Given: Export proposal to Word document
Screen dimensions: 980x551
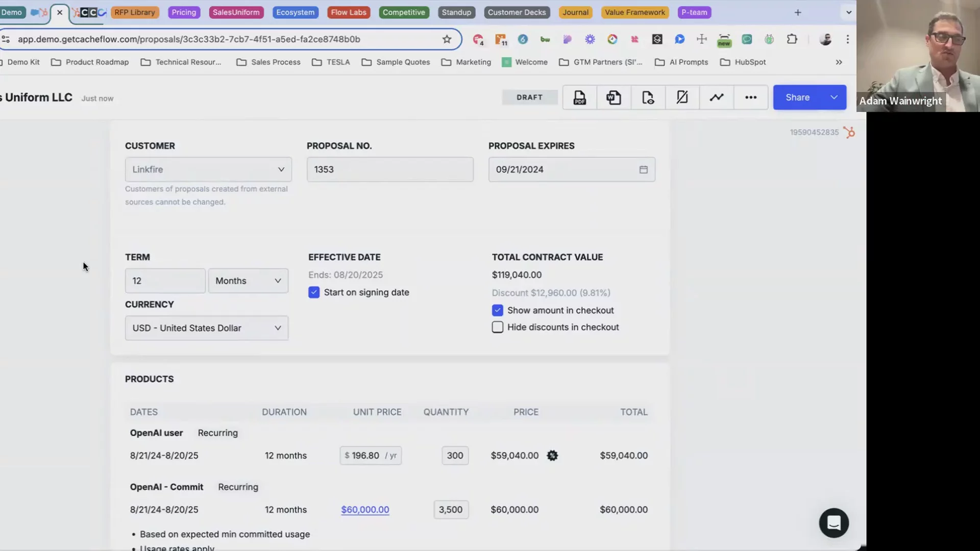Looking at the screenshot, I should click(614, 97).
